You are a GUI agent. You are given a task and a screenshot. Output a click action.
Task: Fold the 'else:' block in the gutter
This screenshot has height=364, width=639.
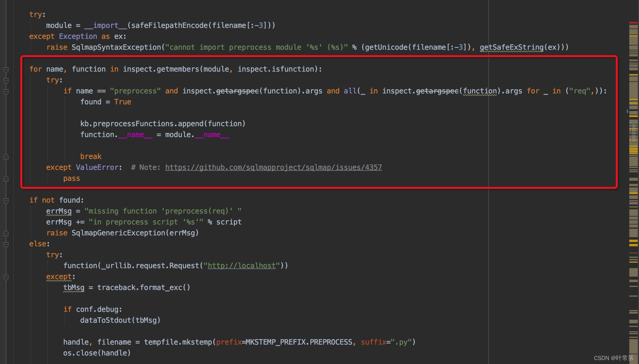click(x=6, y=244)
